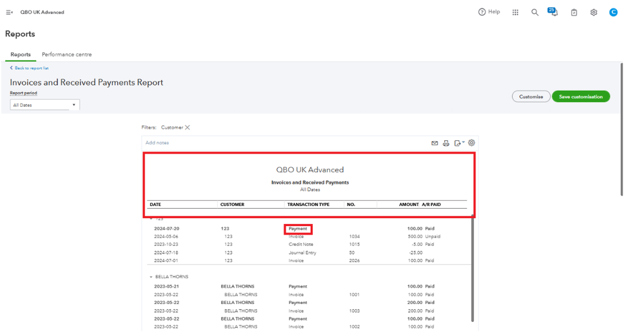Print the report using printer icon
644x331 pixels.
point(446,143)
